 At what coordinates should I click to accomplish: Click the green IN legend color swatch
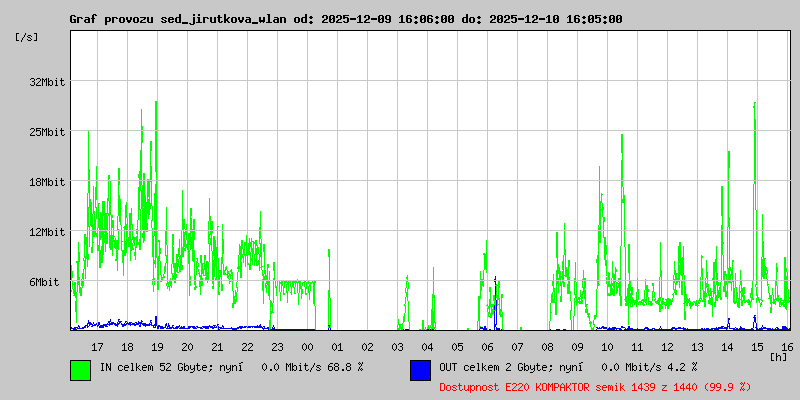coord(81,370)
